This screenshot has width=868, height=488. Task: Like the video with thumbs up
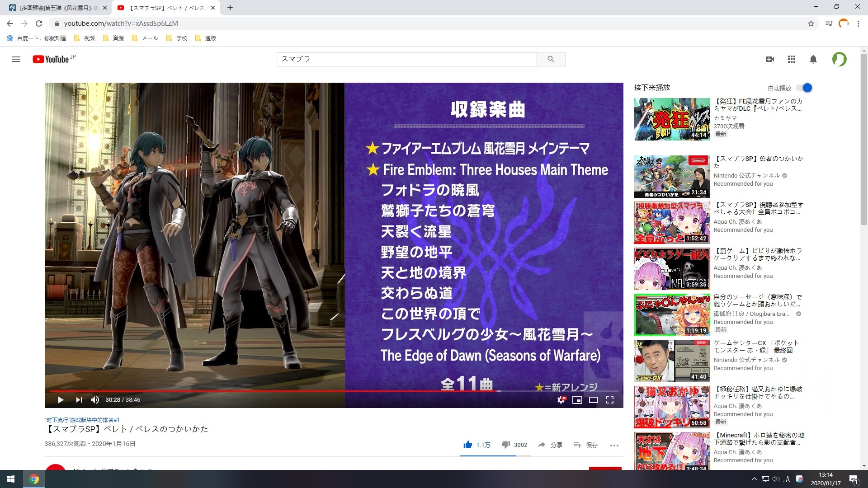click(468, 445)
